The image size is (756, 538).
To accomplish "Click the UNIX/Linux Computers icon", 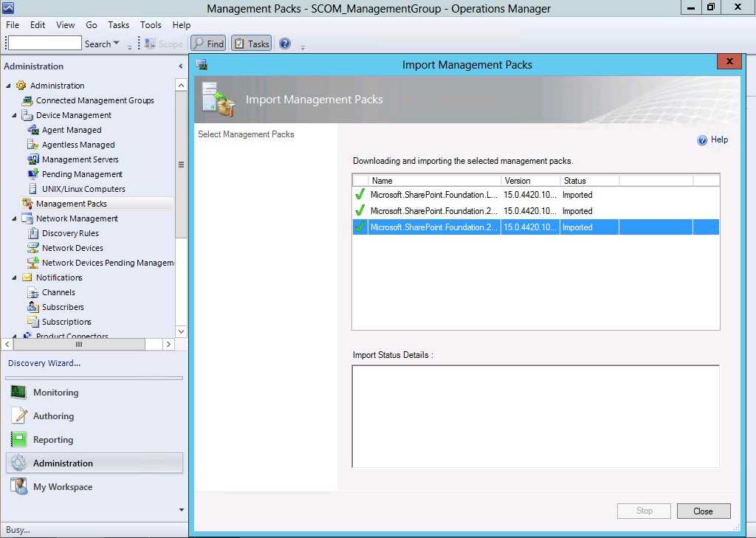I will [x=32, y=189].
